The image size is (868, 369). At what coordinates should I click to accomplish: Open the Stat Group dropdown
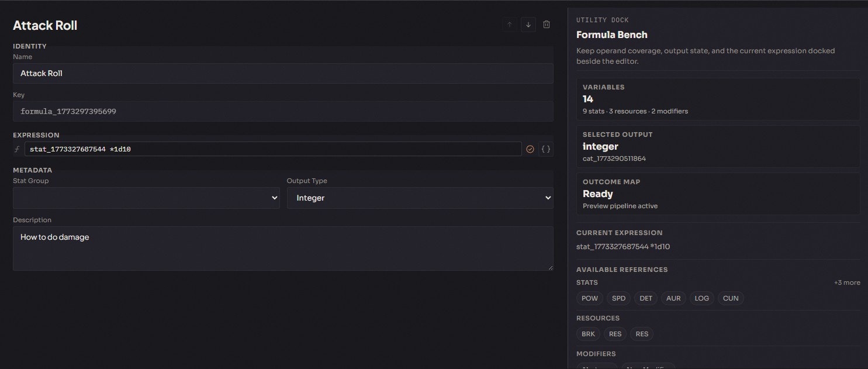click(146, 198)
